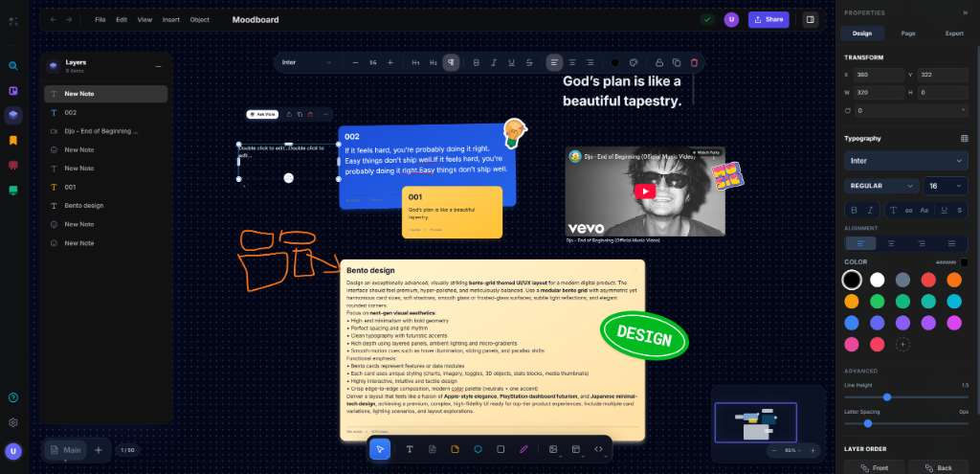Select the Text tool in bottom toolbar
Viewport: 980px width, 474px height.
(410, 449)
